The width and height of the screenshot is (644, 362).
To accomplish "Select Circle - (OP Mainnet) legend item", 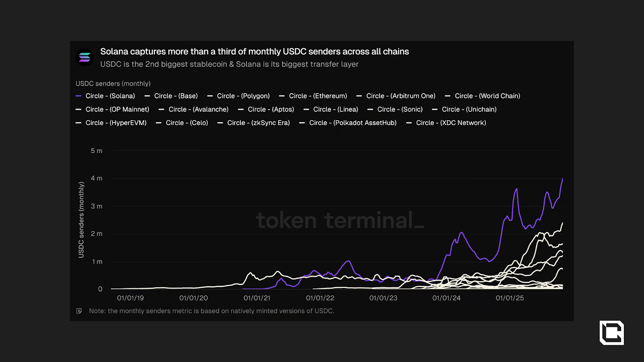I will pos(117,109).
